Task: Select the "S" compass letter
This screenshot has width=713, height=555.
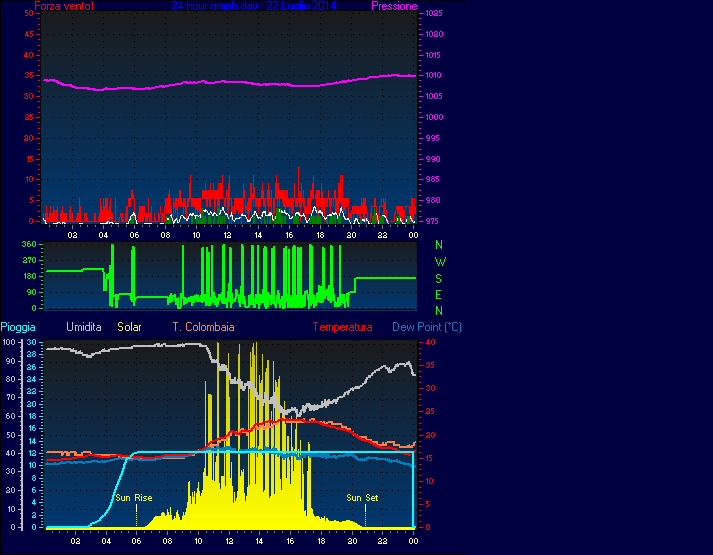Action: coord(438,279)
